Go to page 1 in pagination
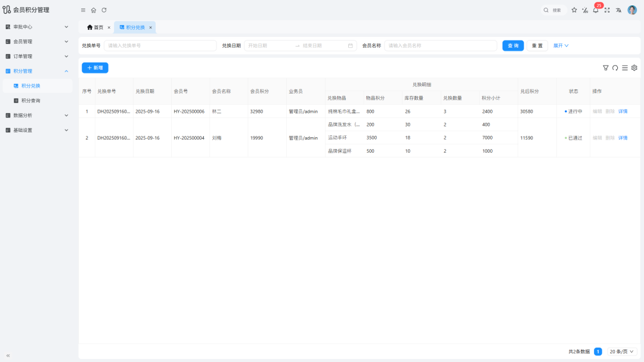Screen dimensions: 644x362 (x=598, y=352)
